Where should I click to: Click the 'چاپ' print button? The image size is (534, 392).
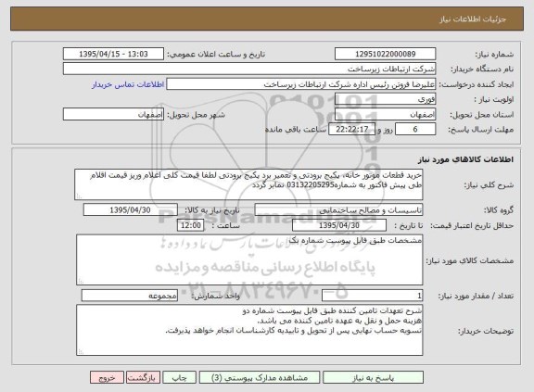180,377
